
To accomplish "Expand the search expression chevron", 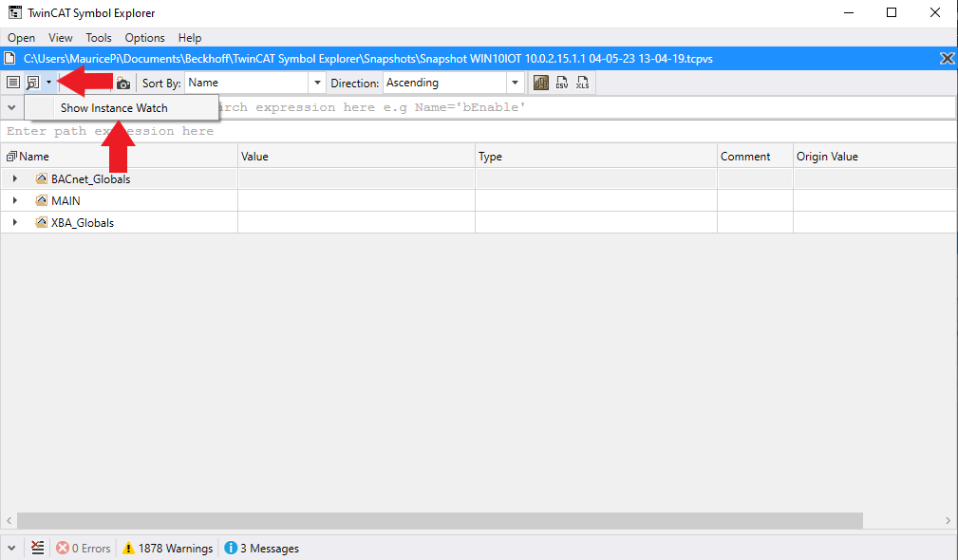I will tap(11, 107).
